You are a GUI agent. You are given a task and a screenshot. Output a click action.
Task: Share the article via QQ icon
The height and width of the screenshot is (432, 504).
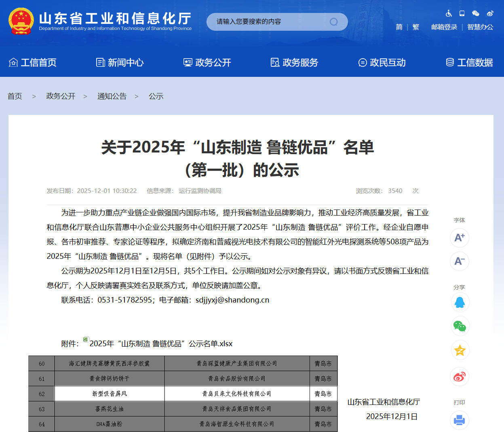[460, 302]
